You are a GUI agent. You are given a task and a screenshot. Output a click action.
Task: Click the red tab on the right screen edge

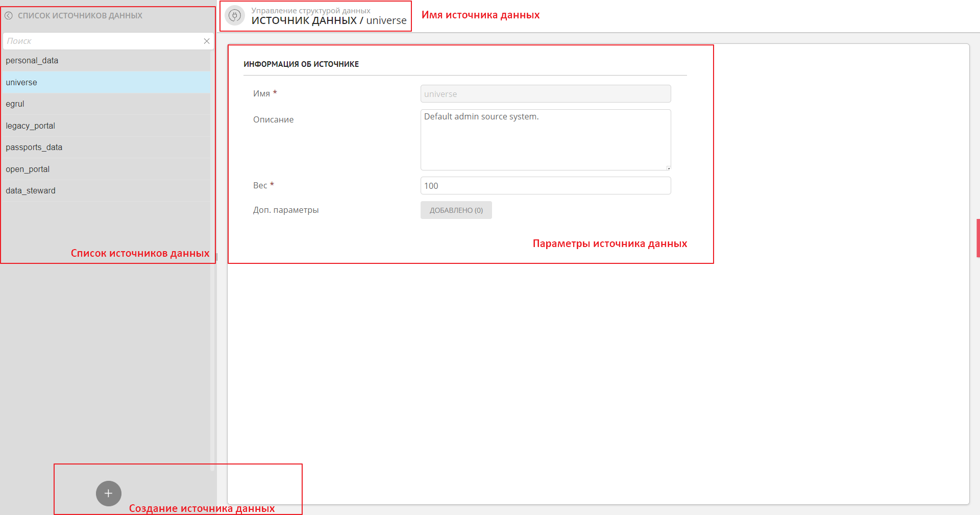tap(977, 238)
